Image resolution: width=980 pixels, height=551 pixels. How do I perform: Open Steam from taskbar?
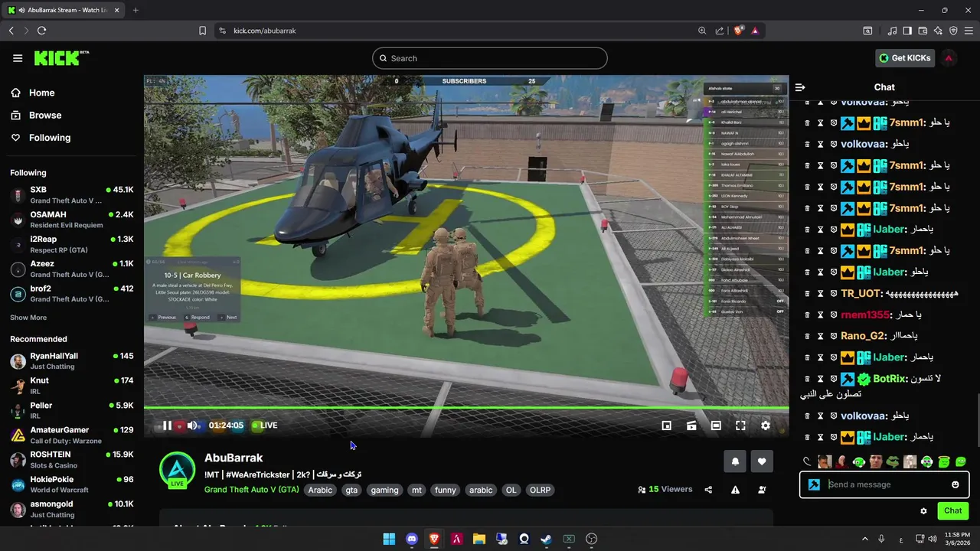coord(546,539)
